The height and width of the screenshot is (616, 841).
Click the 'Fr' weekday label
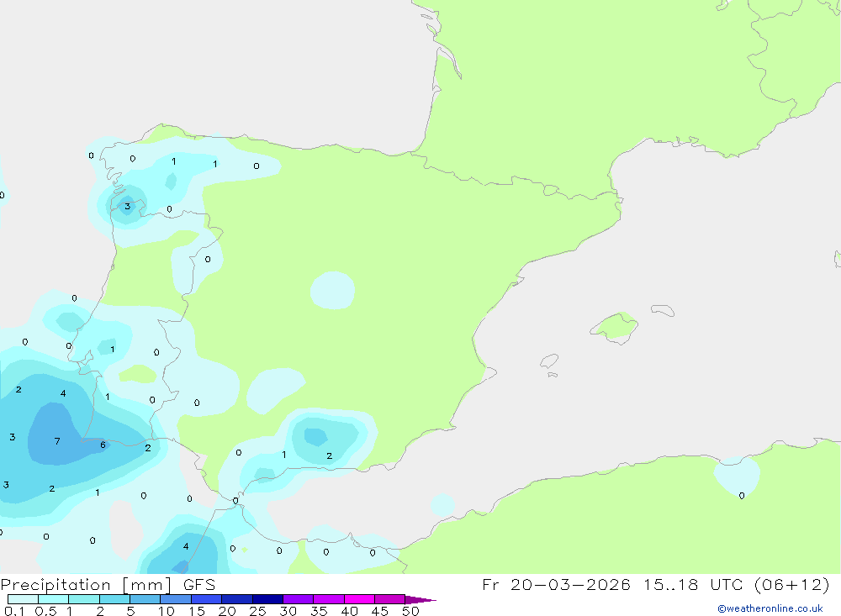(490, 584)
